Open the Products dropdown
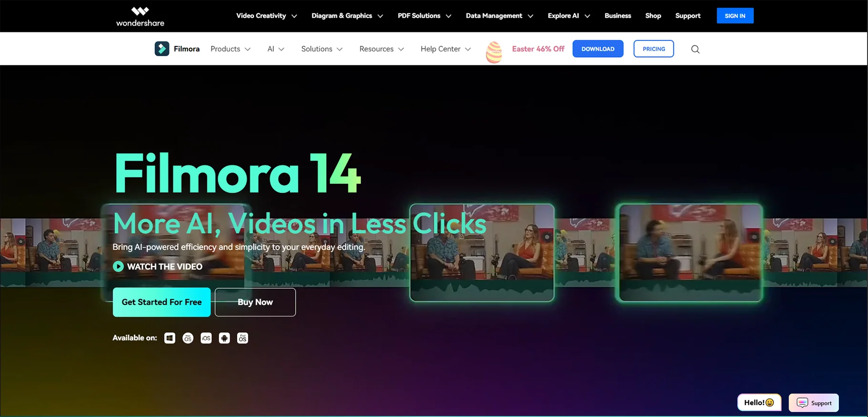868x417 pixels. [x=230, y=49]
